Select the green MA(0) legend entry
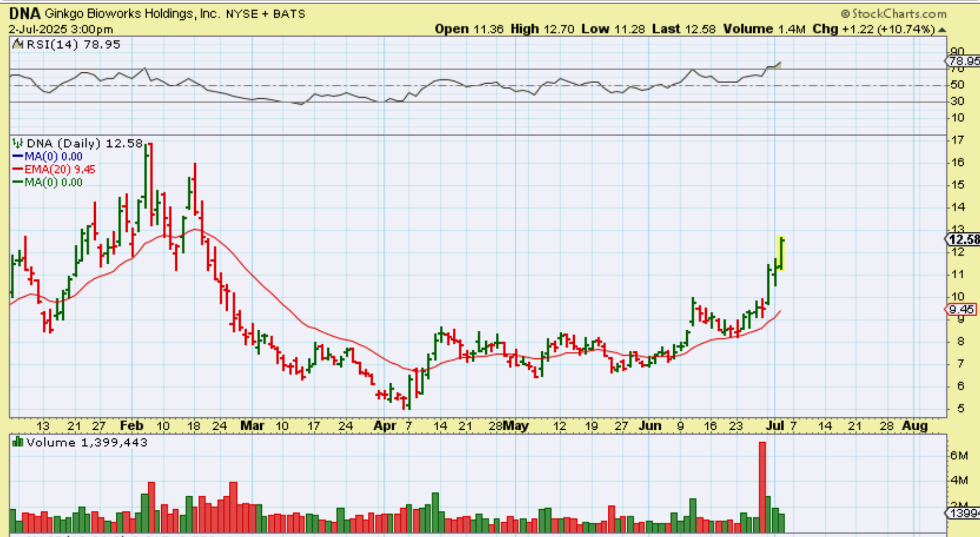The width and height of the screenshot is (980, 537). [x=47, y=183]
